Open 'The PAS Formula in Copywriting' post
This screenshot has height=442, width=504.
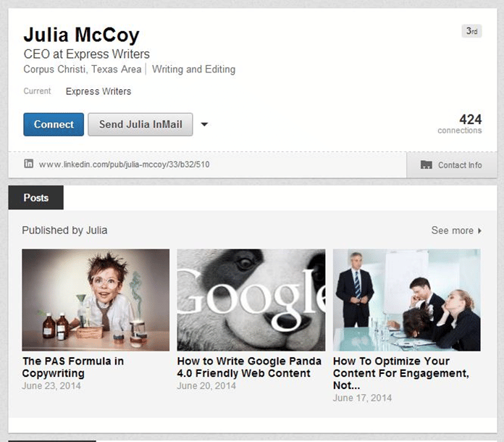73,367
